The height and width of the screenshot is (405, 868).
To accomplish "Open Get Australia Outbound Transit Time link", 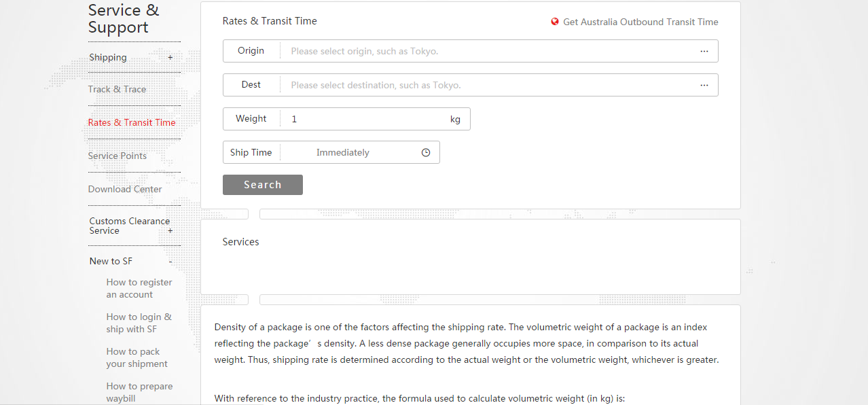I will [x=640, y=22].
